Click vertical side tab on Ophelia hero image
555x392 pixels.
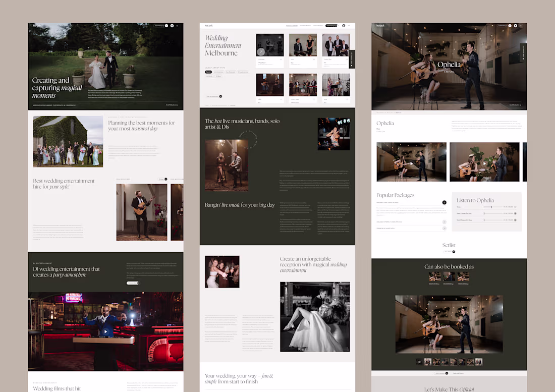pyautogui.click(x=524, y=52)
